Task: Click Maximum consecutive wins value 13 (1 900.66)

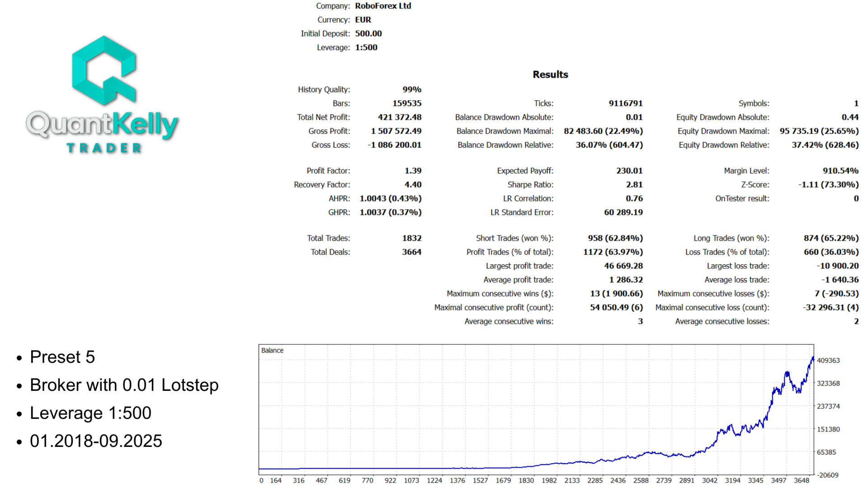Action: [x=616, y=294]
